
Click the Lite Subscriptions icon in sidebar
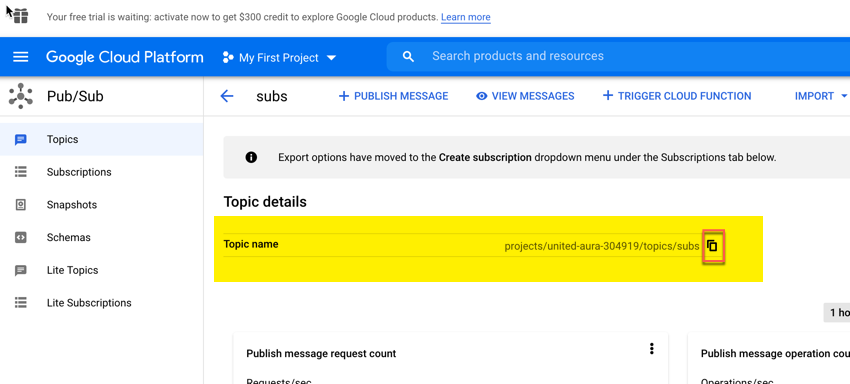coord(21,303)
